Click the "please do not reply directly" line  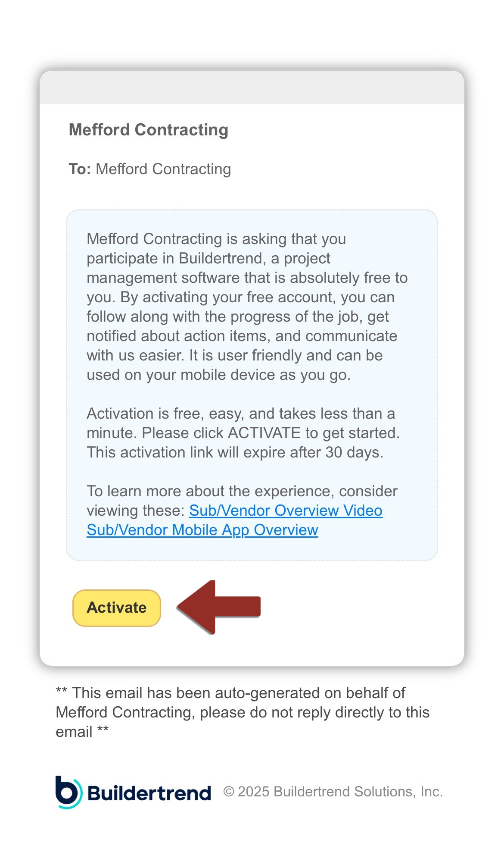coord(243,712)
